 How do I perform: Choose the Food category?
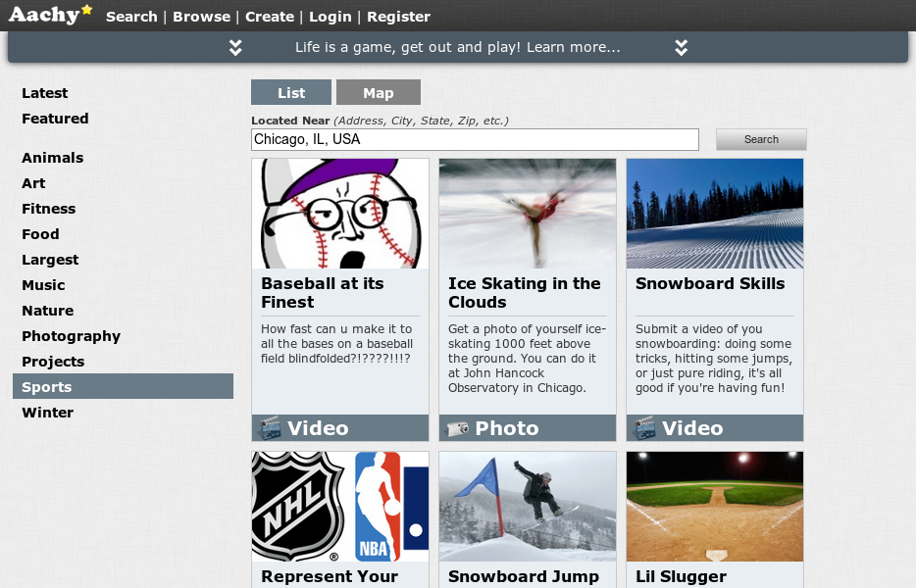(x=40, y=234)
